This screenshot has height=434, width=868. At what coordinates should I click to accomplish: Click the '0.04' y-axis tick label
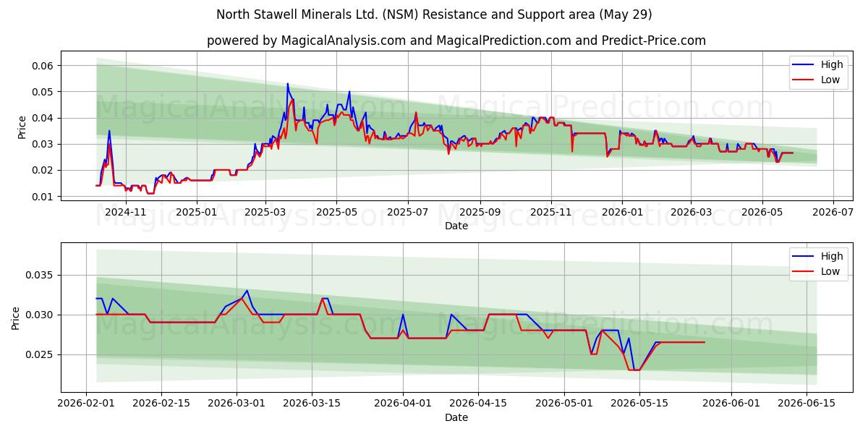pyautogui.click(x=43, y=118)
